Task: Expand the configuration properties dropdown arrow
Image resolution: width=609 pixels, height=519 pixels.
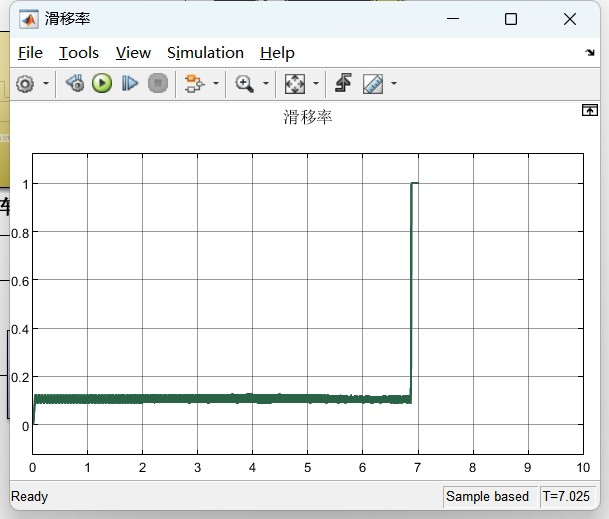Action: click(x=46, y=84)
